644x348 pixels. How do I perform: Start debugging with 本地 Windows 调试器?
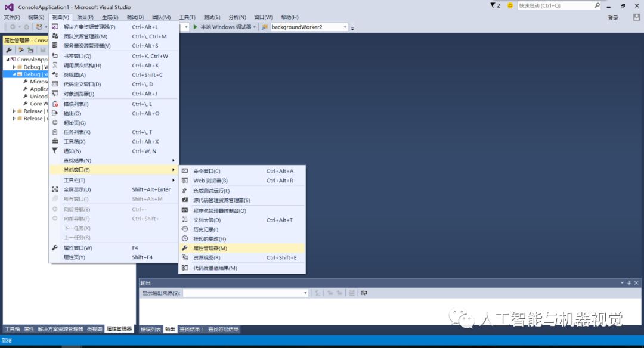(222, 27)
